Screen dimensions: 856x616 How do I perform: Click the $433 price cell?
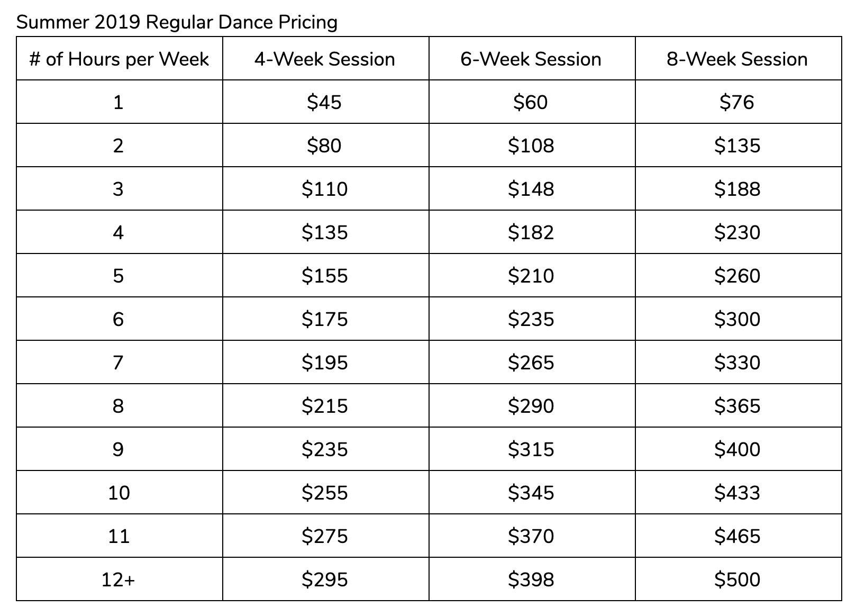pos(738,493)
